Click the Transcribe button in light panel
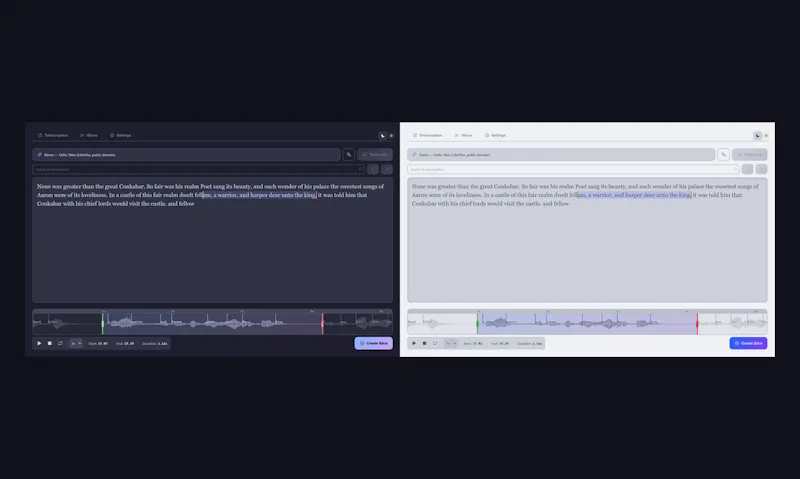 point(750,155)
